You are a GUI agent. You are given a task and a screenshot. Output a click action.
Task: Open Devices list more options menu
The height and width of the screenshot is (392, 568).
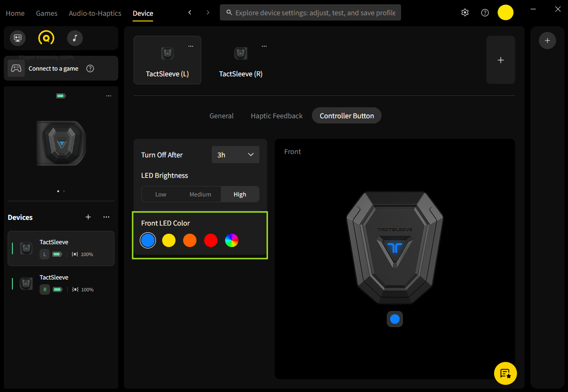pyautogui.click(x=106, y=217)
